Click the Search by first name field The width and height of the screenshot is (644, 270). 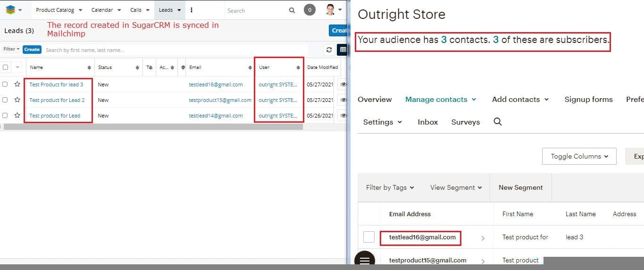[x=176, y=50]
